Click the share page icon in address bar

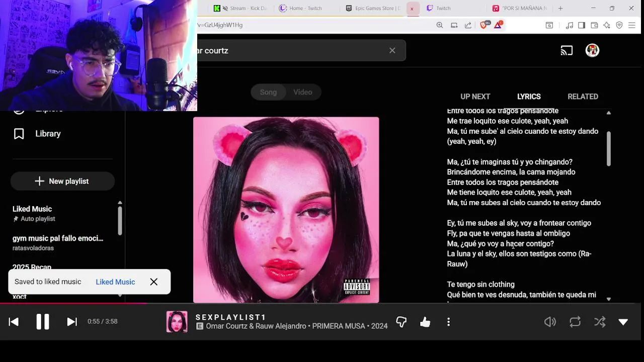point(468,25)
